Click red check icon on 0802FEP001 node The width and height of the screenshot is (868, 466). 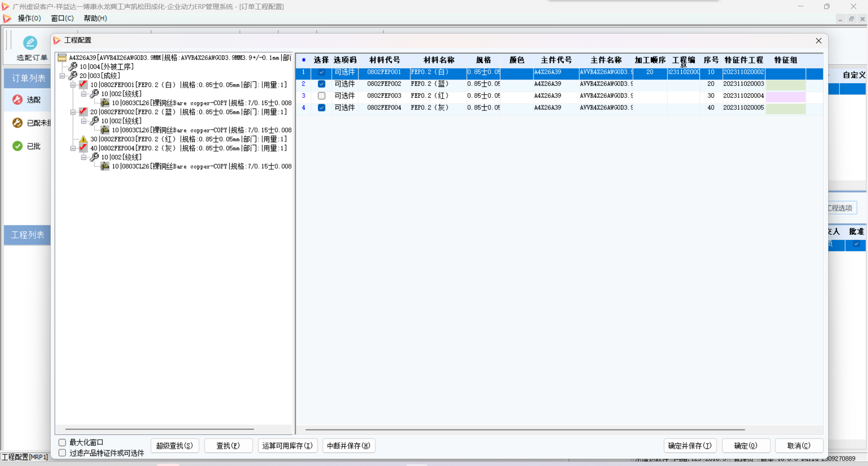pos(83,85)
